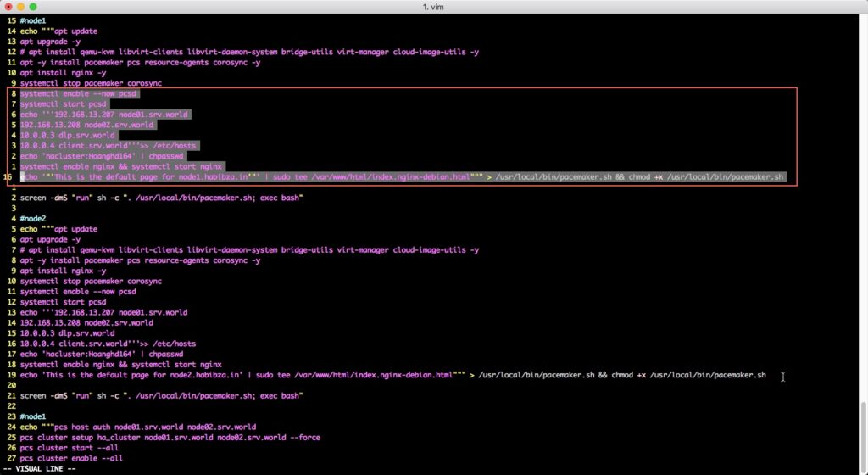Click line 12 commented qemu-kvm install
Viewport: 868px width, 475px height.
coord(250,52)
